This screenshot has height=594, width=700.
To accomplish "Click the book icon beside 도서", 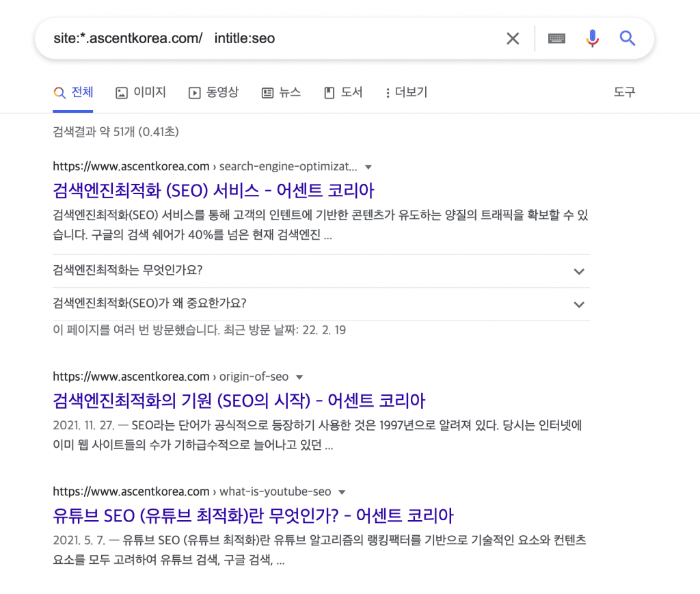I will tap(329, 93).
